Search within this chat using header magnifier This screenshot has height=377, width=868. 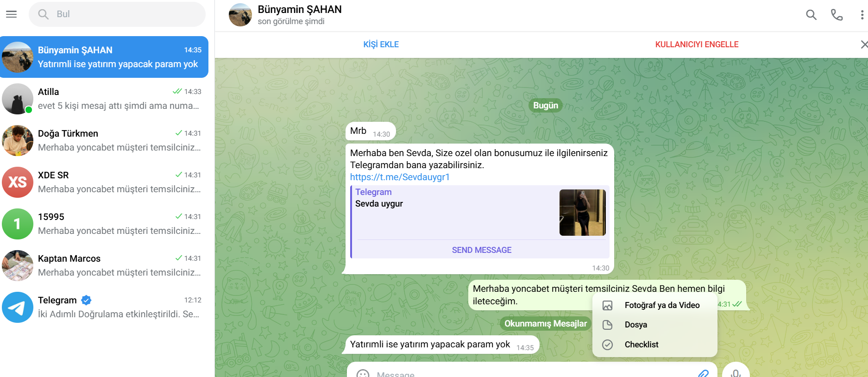click(811, 15)
